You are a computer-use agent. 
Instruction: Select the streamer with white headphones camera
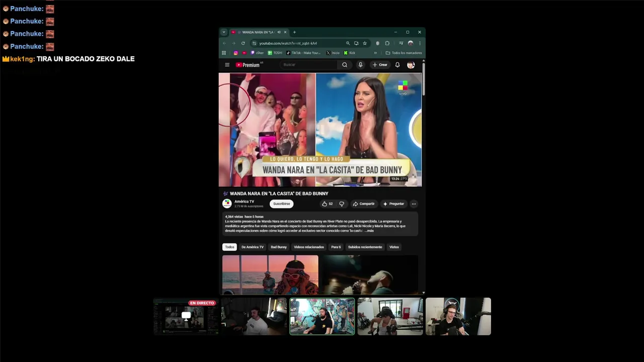pos(458,317)
